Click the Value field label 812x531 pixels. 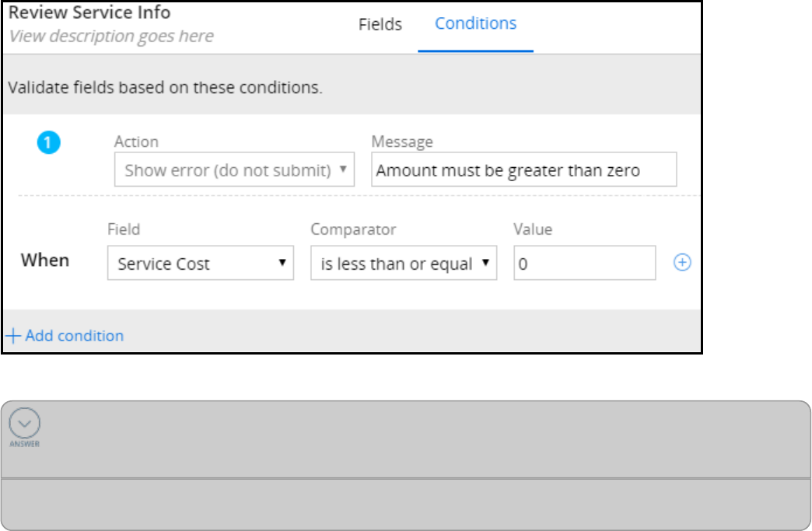[533, 229]
